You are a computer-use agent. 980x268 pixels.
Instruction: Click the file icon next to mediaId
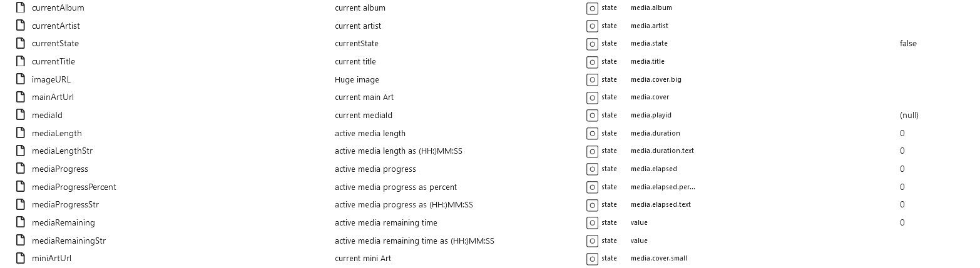point(20,115)
